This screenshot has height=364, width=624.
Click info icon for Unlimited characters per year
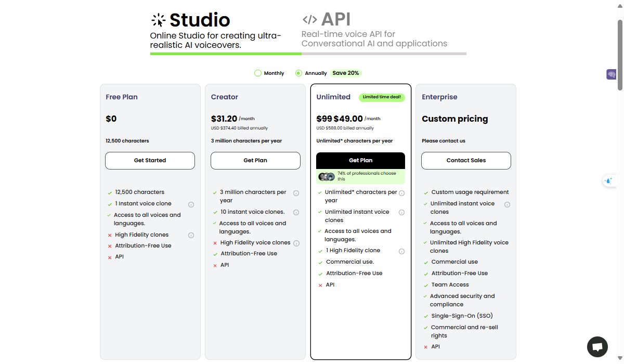pyautogui.click(x=401, y=193)
